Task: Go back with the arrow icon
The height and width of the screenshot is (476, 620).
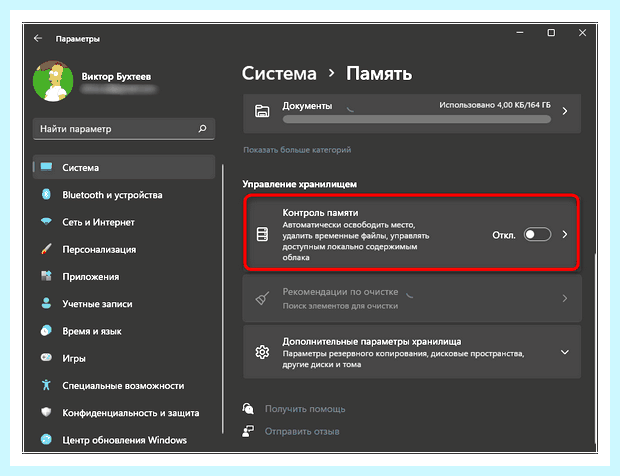Action: (38, 38)
